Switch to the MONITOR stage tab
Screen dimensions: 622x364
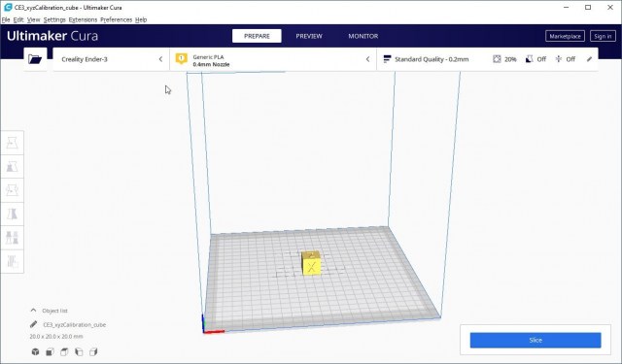(363, 36)
